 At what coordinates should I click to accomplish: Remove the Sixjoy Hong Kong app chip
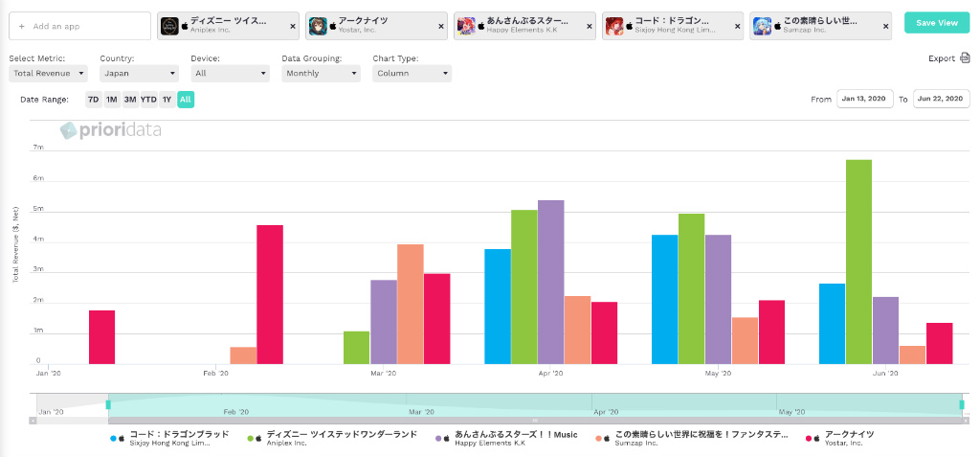[738, 26]
